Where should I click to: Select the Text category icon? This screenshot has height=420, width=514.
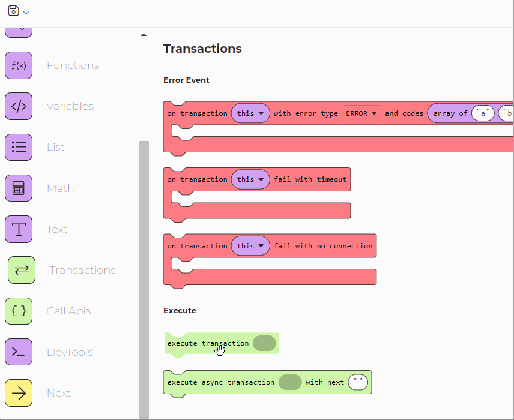tap(19, 229)
